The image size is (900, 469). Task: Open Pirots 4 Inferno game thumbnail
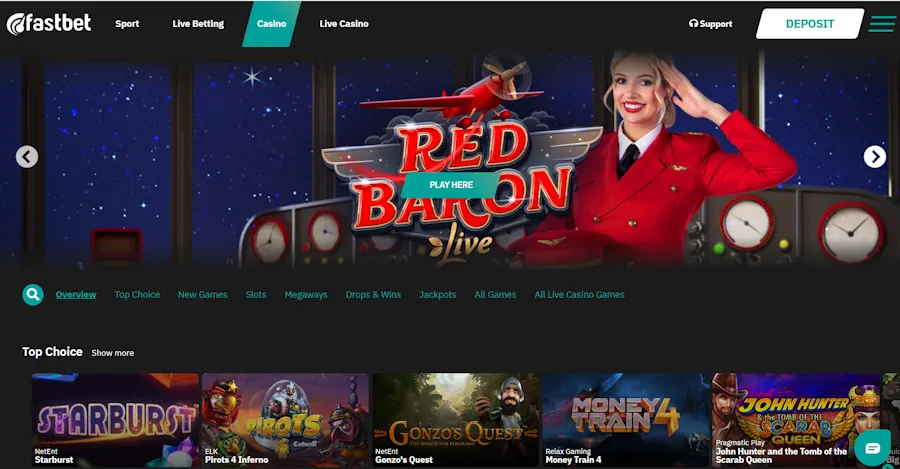(285, 420)
